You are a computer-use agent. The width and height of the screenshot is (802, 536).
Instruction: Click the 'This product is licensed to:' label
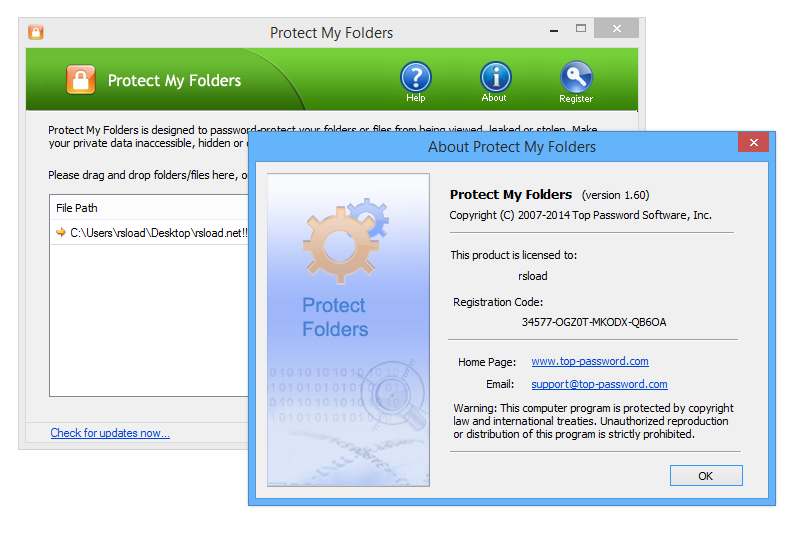pyautogui.click(x=514, y=255)
